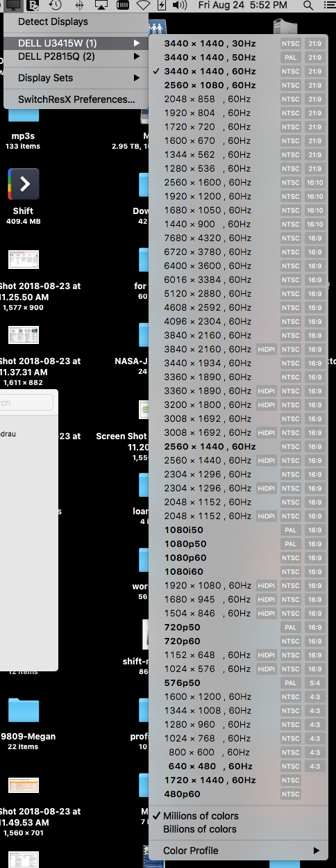Choose 1504 × 846, 60Hz HiDPI resolution
The height and width of the screenshot is (868, 336).
pyautogui.click(x=238, y=613)
